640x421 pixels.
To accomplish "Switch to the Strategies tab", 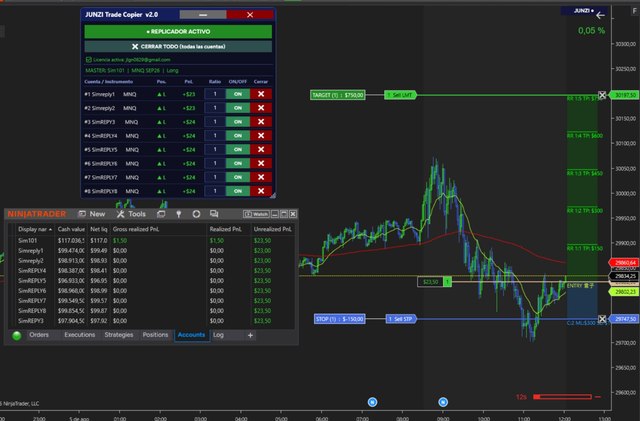I will click(x=119, y=335).
